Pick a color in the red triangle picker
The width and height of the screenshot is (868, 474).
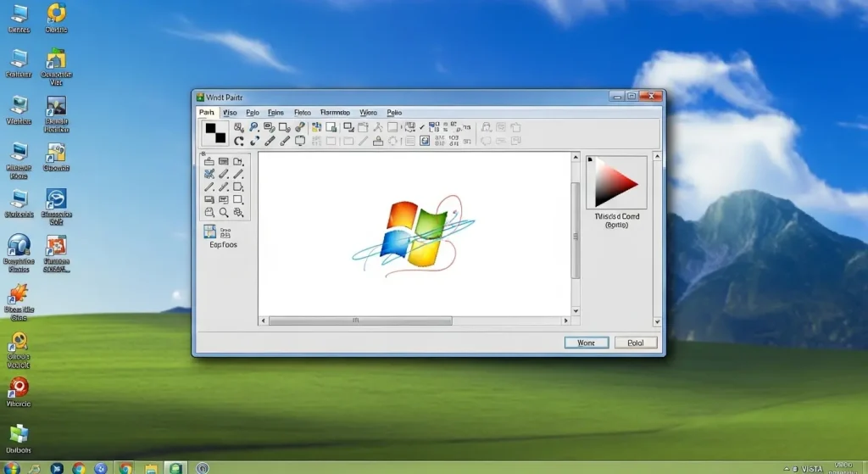tap(615, 183)
